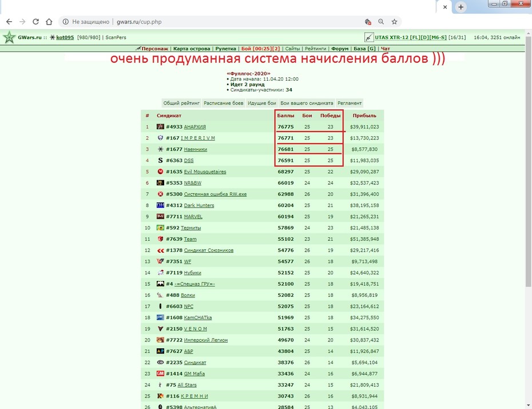This screenshot has width=532, height=409.
Task: Click the GWars green star logo
Action: (9, 37)
